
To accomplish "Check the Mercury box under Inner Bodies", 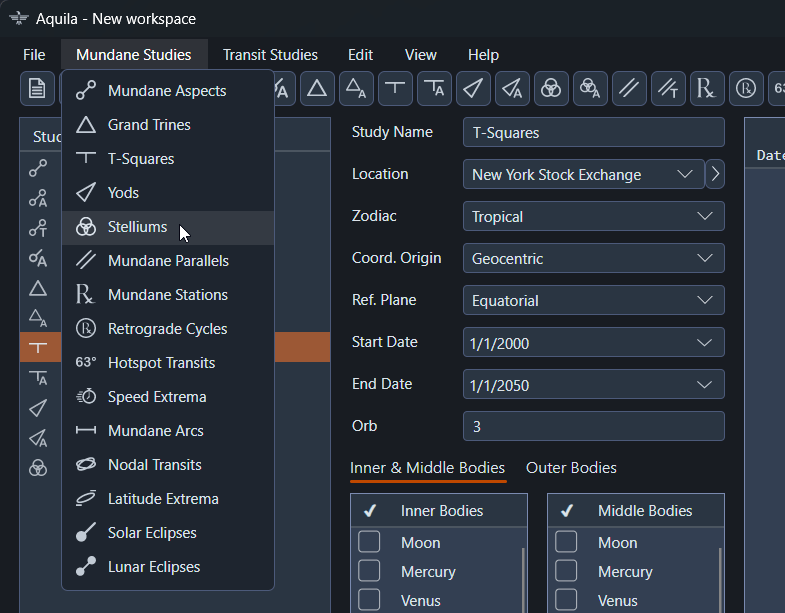I will click(x=369, y=571).
